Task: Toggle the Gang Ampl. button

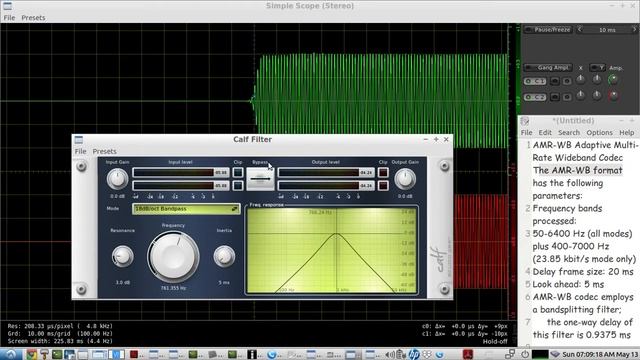Action: click(x=548, y=68)
